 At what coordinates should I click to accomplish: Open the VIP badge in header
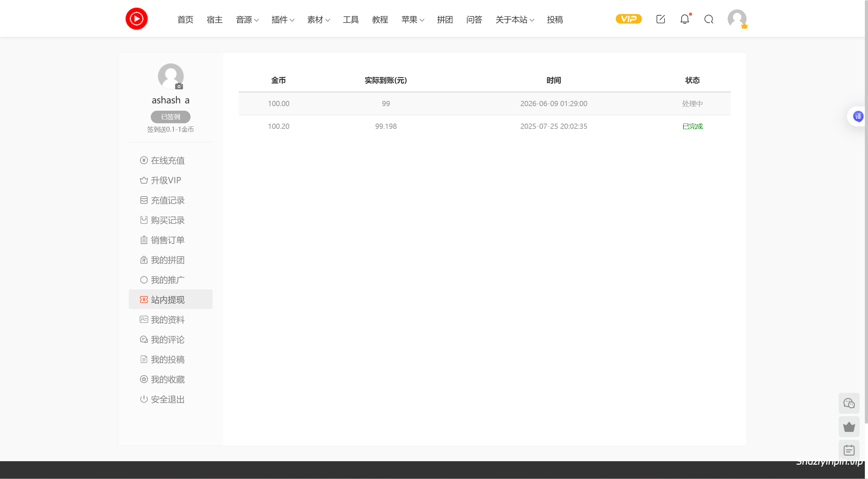pos(628,19)
